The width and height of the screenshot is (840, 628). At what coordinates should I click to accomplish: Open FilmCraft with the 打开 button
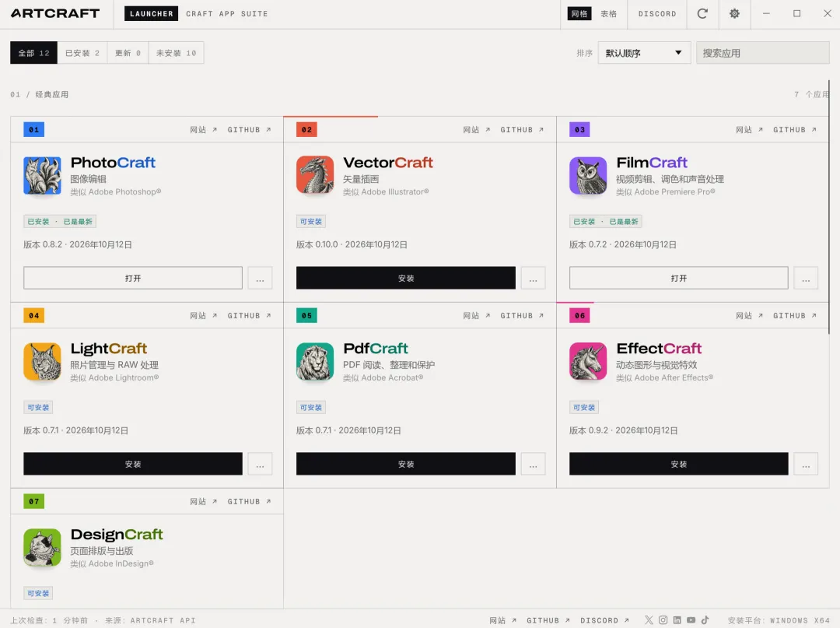pyautogui.click(x=679, y=278)
